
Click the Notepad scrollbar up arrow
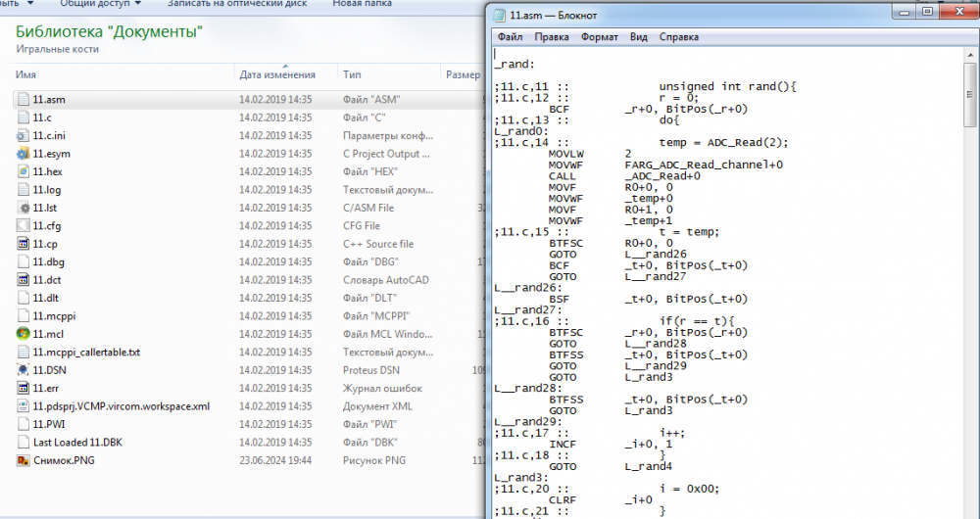(970, 55)
